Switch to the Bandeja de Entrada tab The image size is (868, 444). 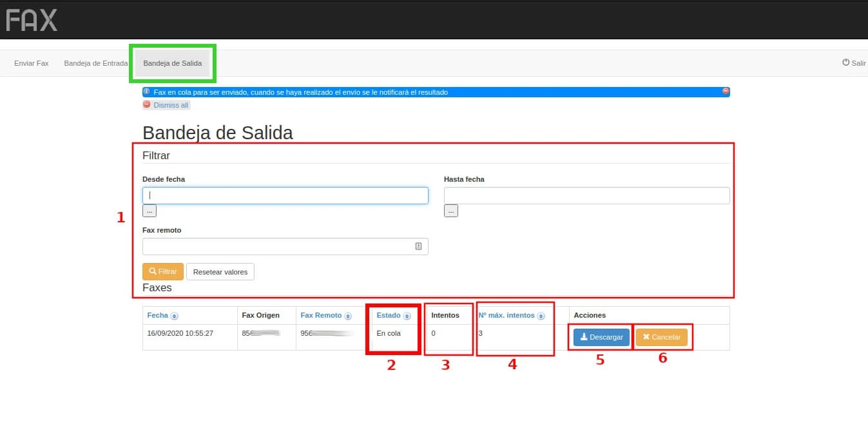coord(95,63)
